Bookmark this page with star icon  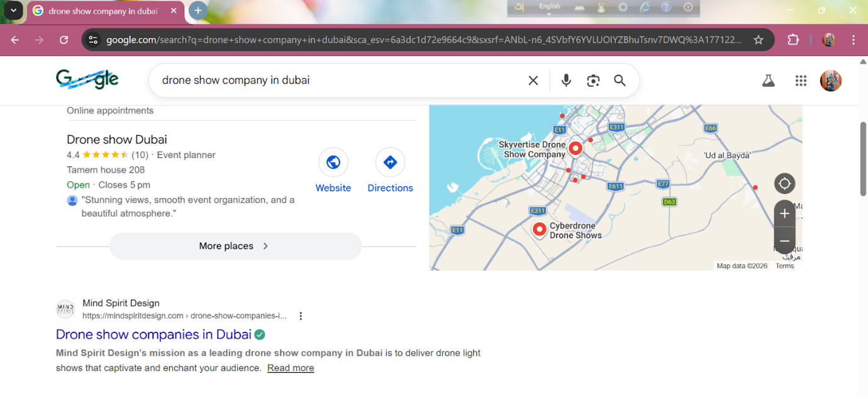(x=759, y=40)
